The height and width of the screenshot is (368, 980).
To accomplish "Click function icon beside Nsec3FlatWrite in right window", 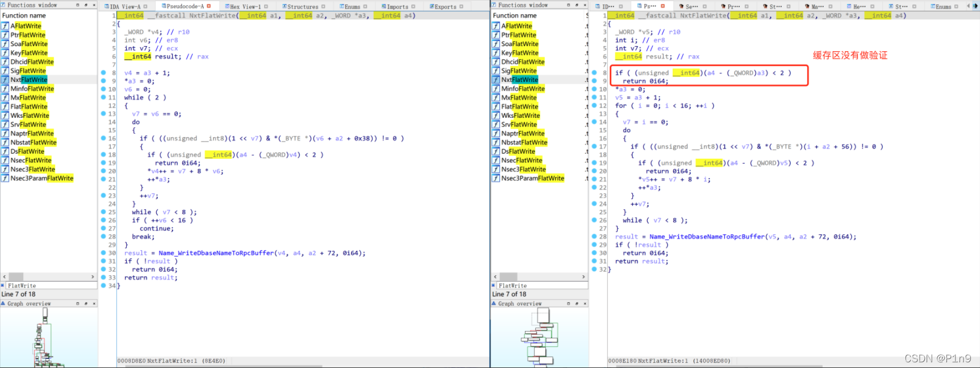I will 496,169.
